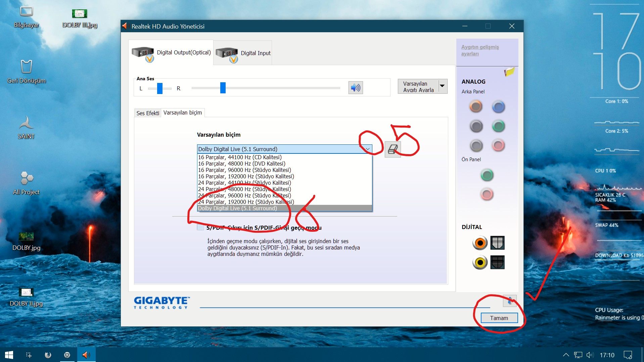Open the taskbar Task View button
This screenshot has width=644, height=362.
29,355
